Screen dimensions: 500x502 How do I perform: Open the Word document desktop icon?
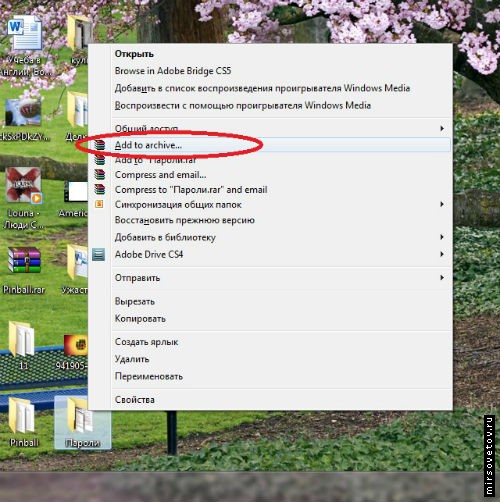(25, 33)
